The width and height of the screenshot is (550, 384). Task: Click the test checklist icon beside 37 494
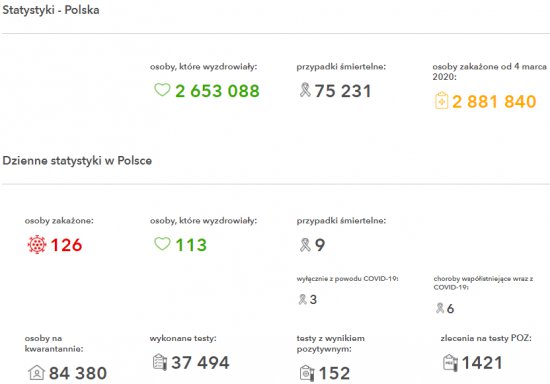click(x=160, y=362)
